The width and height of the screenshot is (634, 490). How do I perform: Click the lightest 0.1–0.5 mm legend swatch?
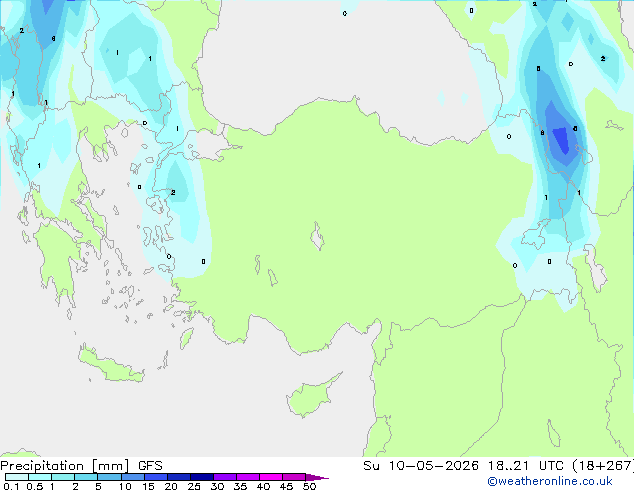tap(17, 477)
